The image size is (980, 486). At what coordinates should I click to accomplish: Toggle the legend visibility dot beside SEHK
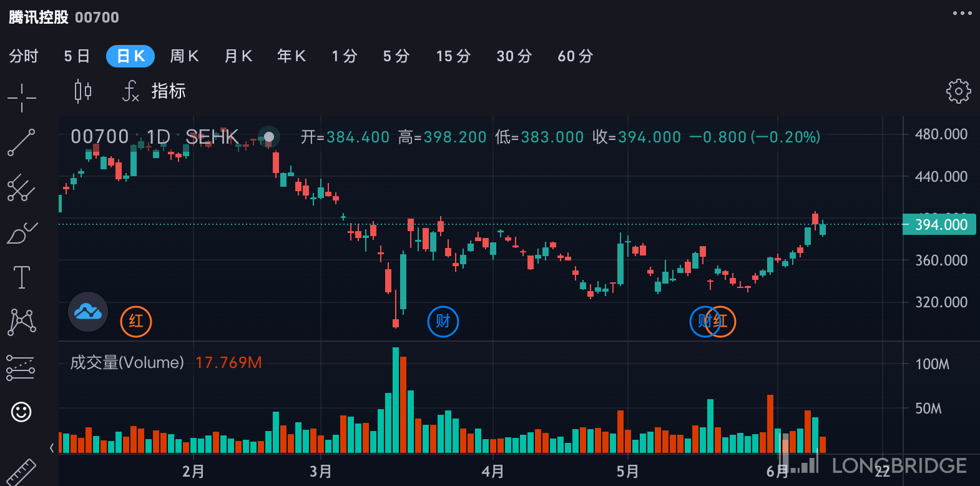click(269, 137)
